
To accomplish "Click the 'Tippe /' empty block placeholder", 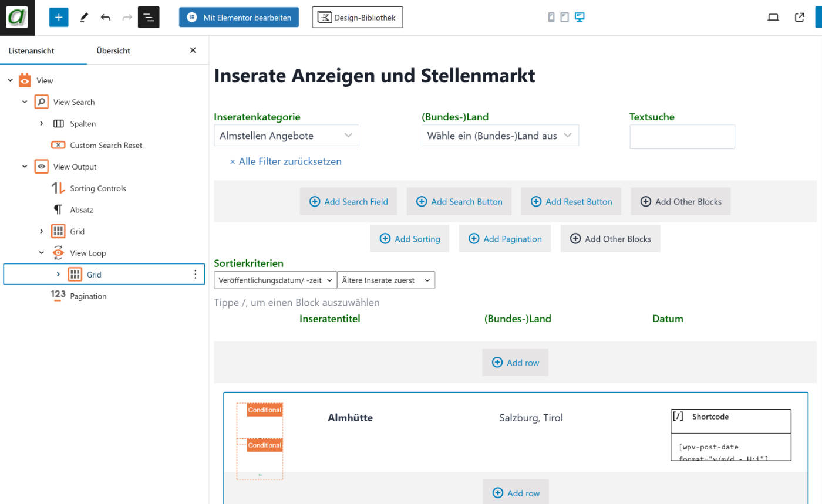I will 297,303.
